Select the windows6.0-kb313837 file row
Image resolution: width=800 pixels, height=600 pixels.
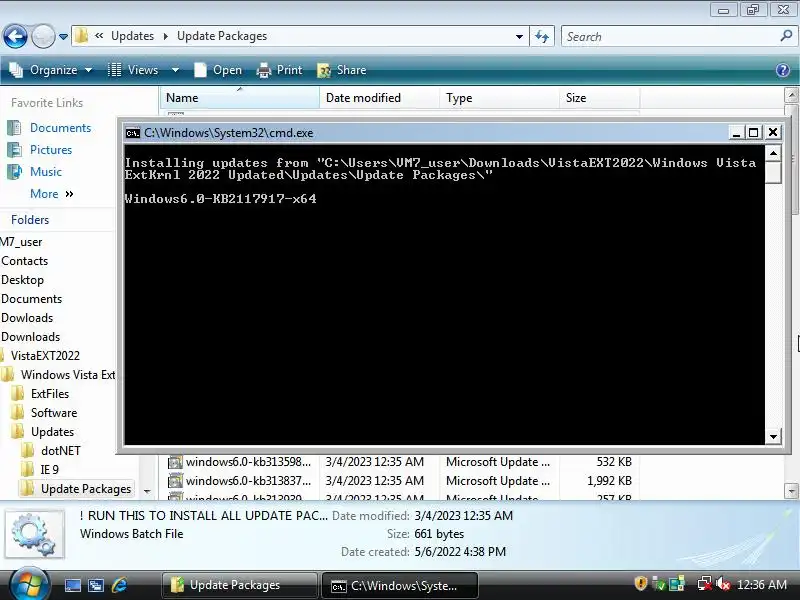[401, 481]
